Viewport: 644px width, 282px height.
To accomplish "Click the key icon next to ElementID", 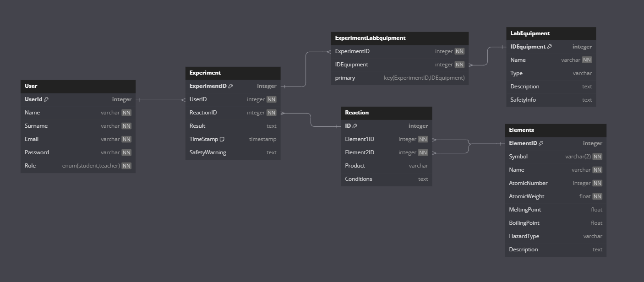I will point(541,143).
